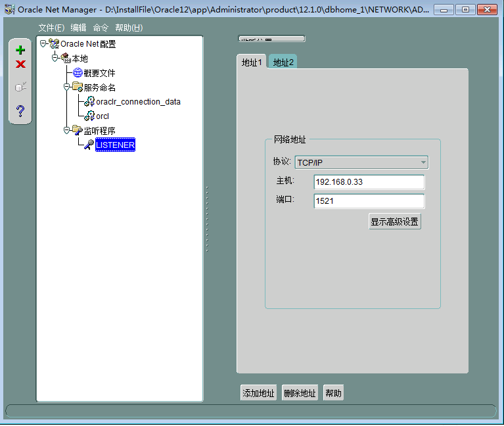Click the 主机 host input field
504x426 pixels.
369,182
